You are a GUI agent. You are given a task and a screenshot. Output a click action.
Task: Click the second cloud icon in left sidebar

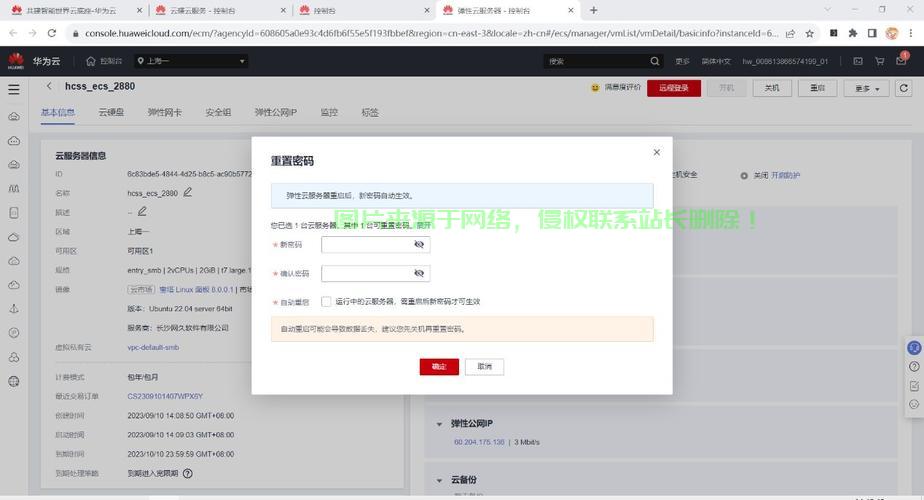[14, 141]
